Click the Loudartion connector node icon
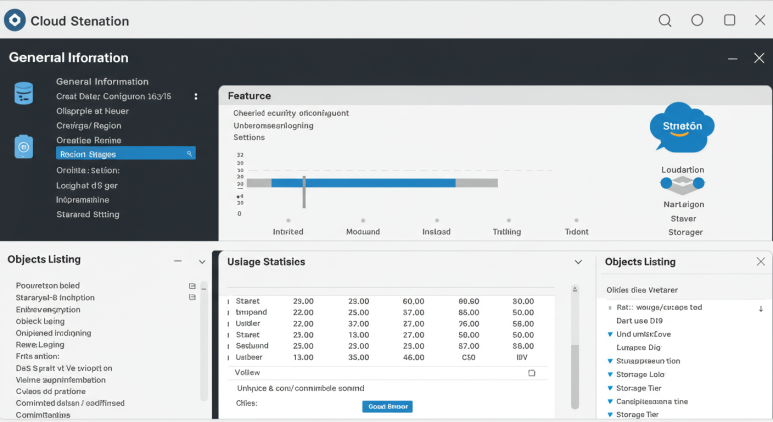The image size is (773, 422). point(682,184)
